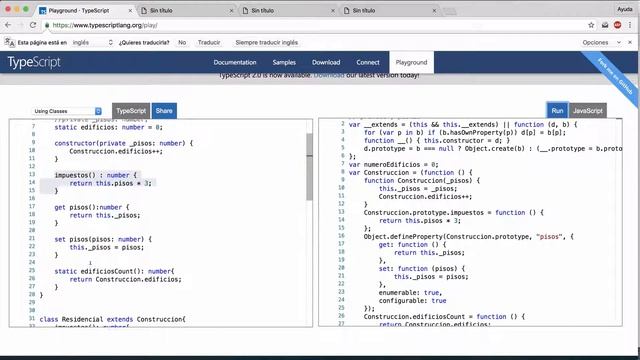The width and height of the screenshot is (640, 360).
Task: Bookmark page with the star icon
Action: pyautogui.click(x=591, y=25)
